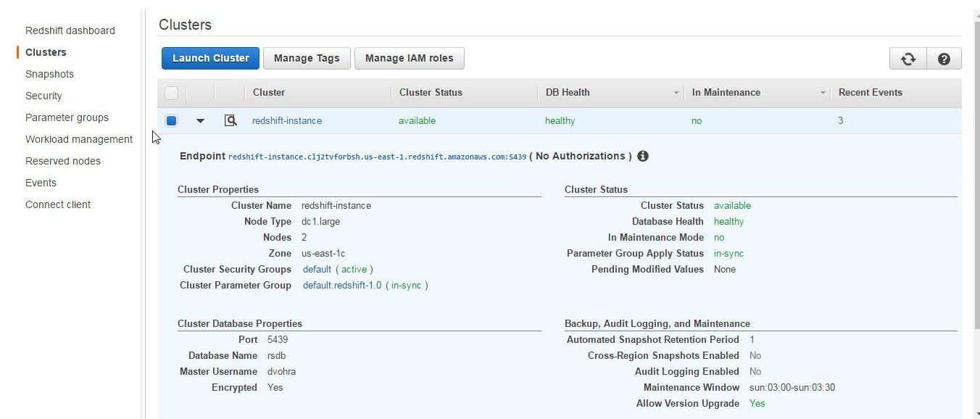Open the help question mark icon

(x=944, y=59)
